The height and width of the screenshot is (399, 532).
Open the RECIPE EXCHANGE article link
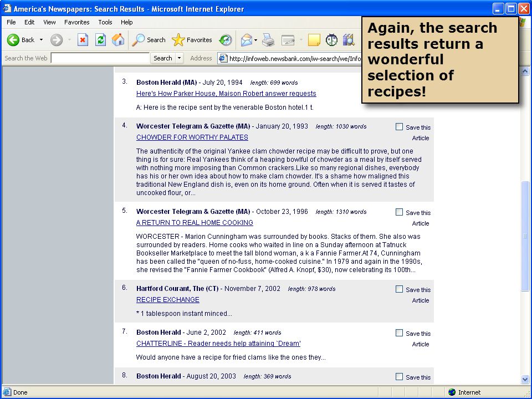[167, 300]
